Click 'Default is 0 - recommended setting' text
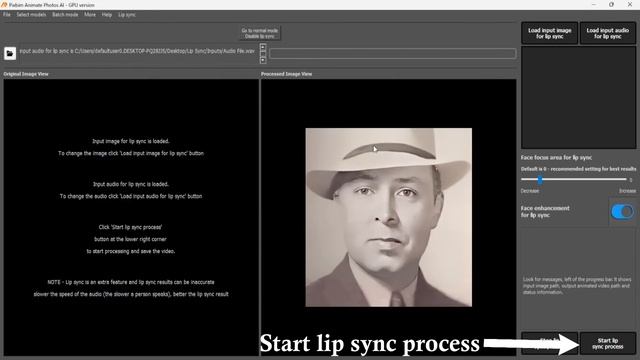The image size is (640, 360). point(578,169)
